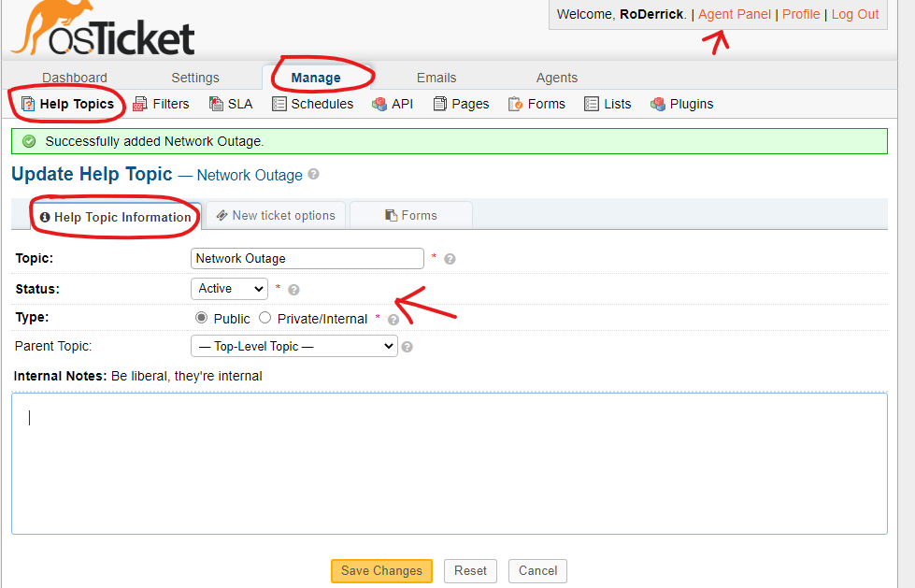
Task: Open Schedules submenu link
Action: coord(322,104)
